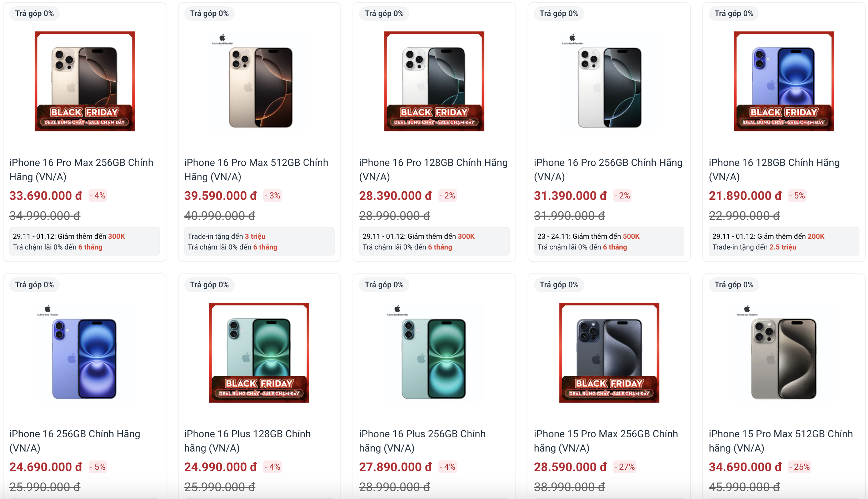The image size is (868, 499).
Task: Open iPhone 16 128GB Black Friday image
Action: (784, 81)
